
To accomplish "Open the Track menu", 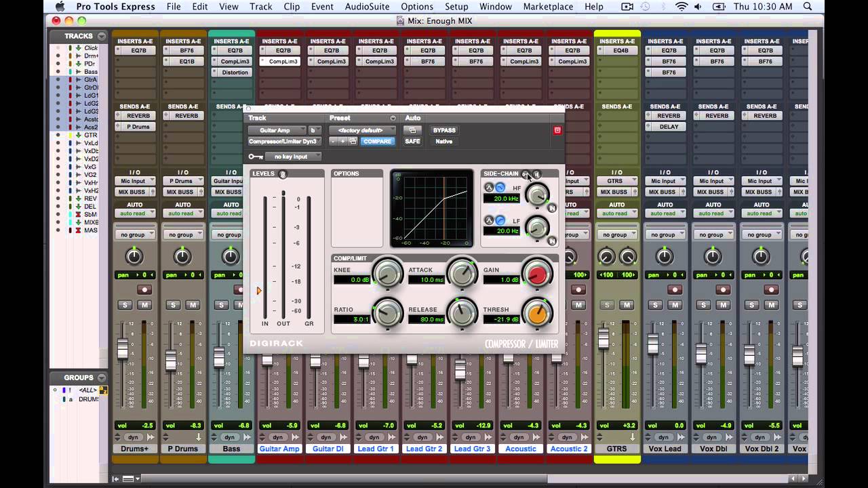I will [260, 7].
